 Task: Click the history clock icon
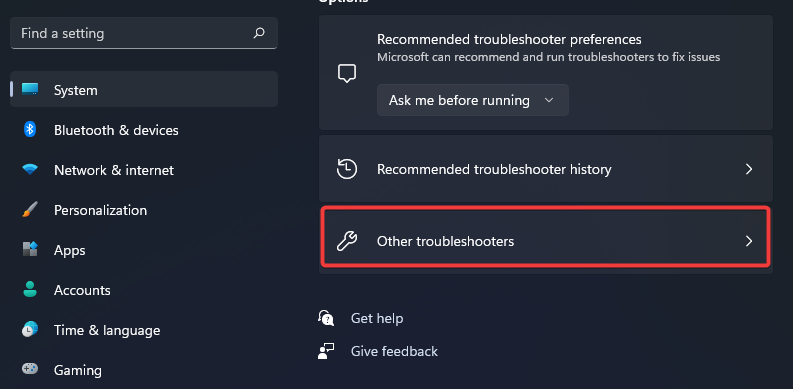click(x=347, y=169)
